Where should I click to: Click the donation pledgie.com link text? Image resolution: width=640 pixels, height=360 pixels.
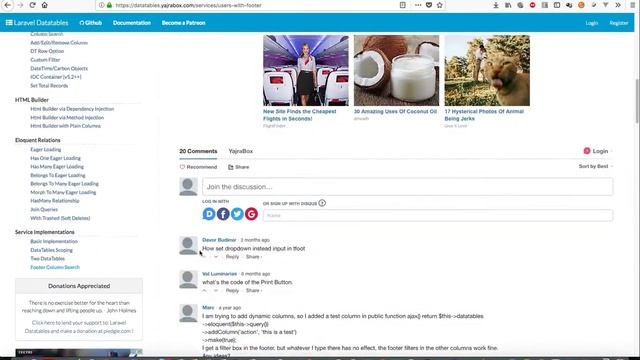[79, 327]
